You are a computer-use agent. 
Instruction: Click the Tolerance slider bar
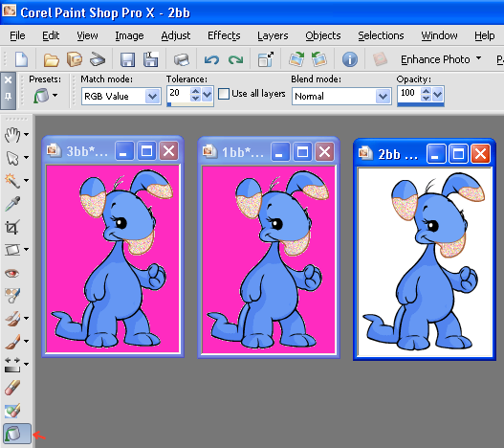pos(190,104)
